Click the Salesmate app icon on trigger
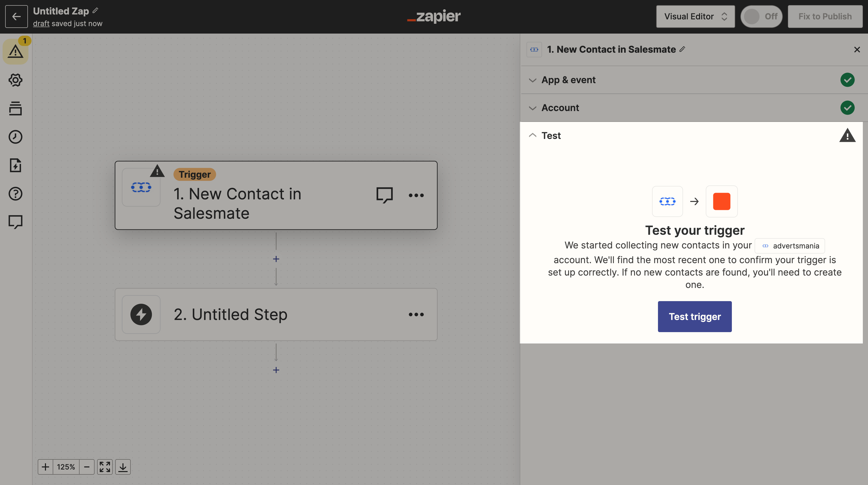The width and height of the screenshot is (868, 485). 141,187
